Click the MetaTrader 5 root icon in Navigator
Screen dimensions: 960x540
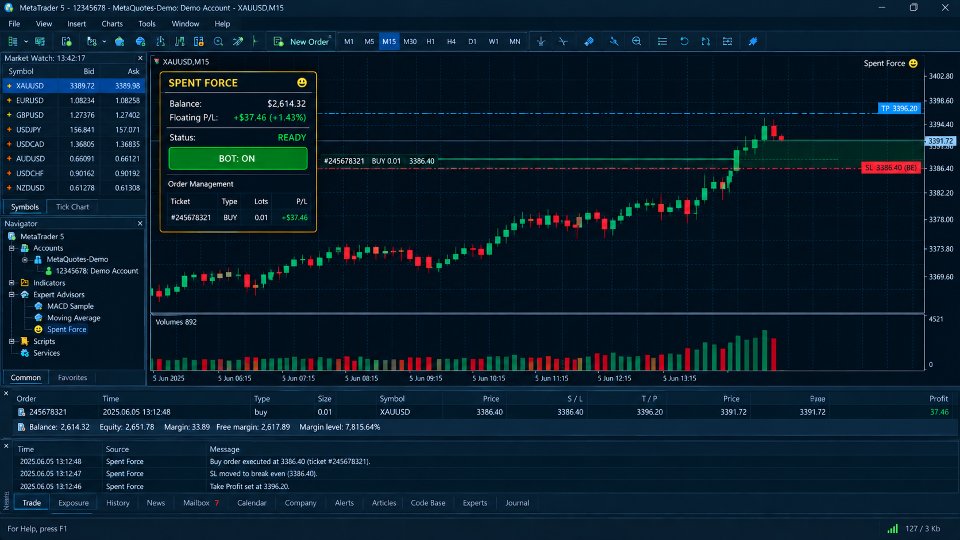click(x=12, y=236)
